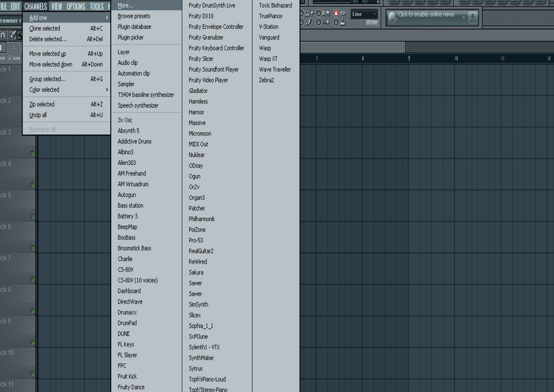Click More... at top of plugin list
This screenshot has height=392, width=554.
(147, 5)
